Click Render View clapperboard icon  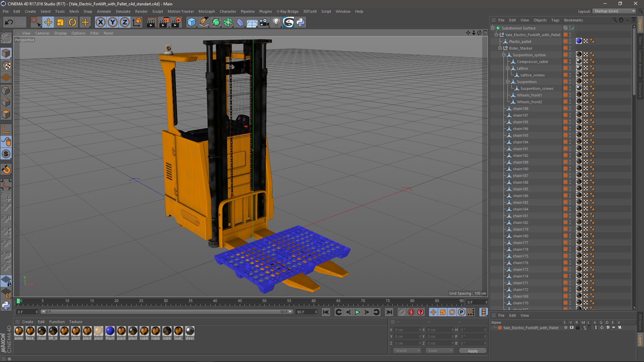(152, 22)
